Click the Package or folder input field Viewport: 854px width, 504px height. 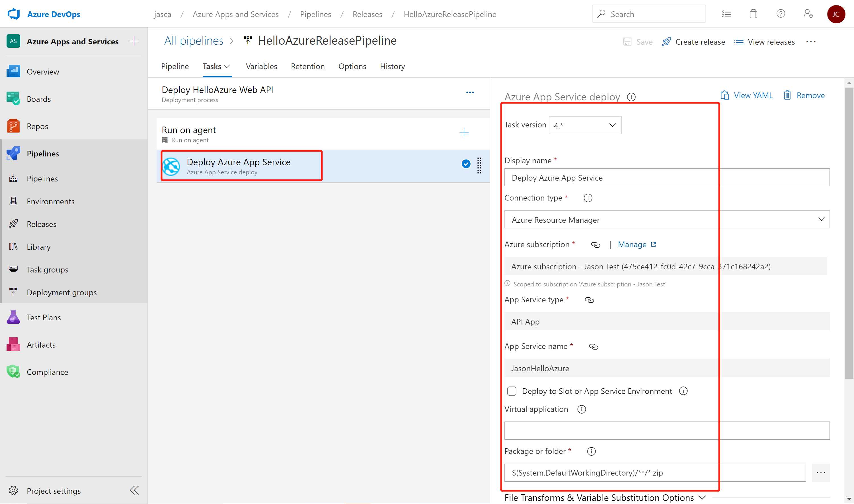[655, 472]
